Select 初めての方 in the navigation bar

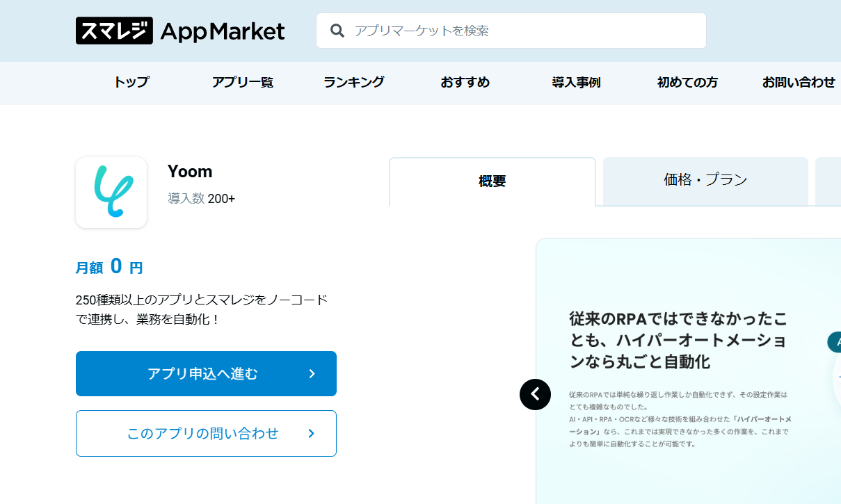(x=687, y=82)
